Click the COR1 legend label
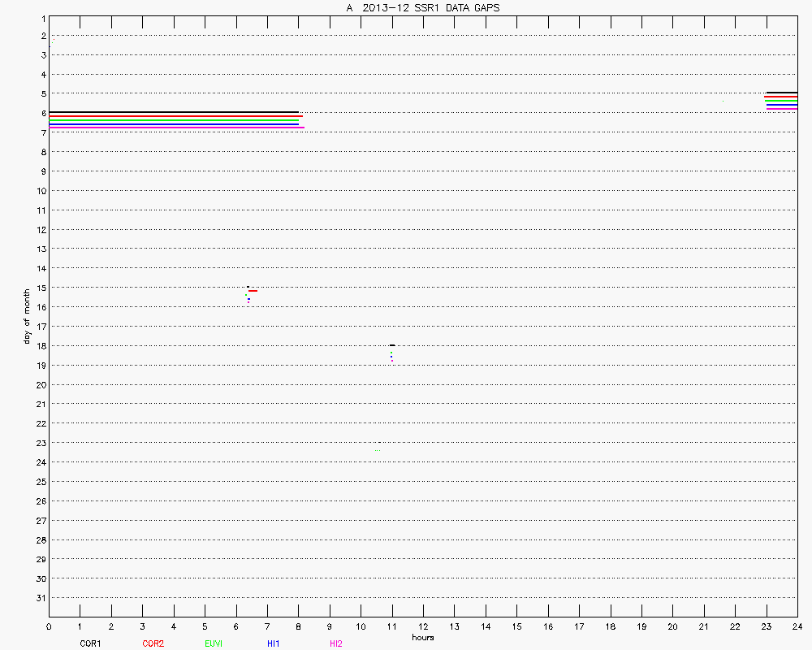Viewport: 812px width, 650px height. pos(89,643)
